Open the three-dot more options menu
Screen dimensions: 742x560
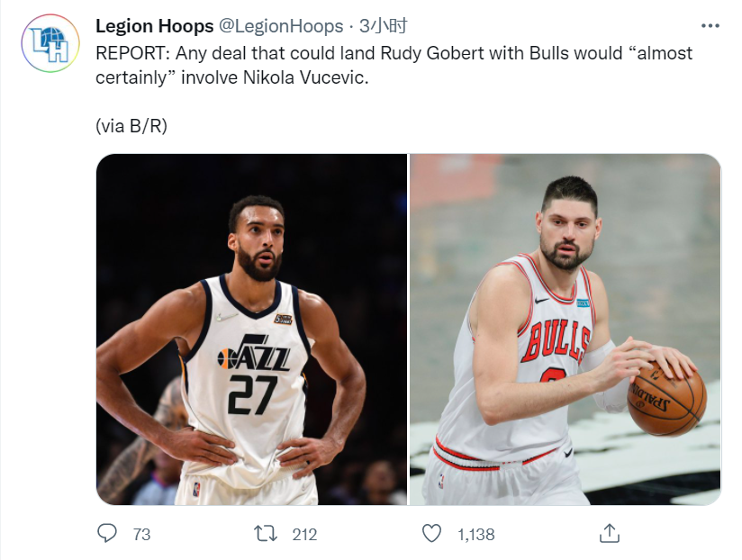pos(710,26)
